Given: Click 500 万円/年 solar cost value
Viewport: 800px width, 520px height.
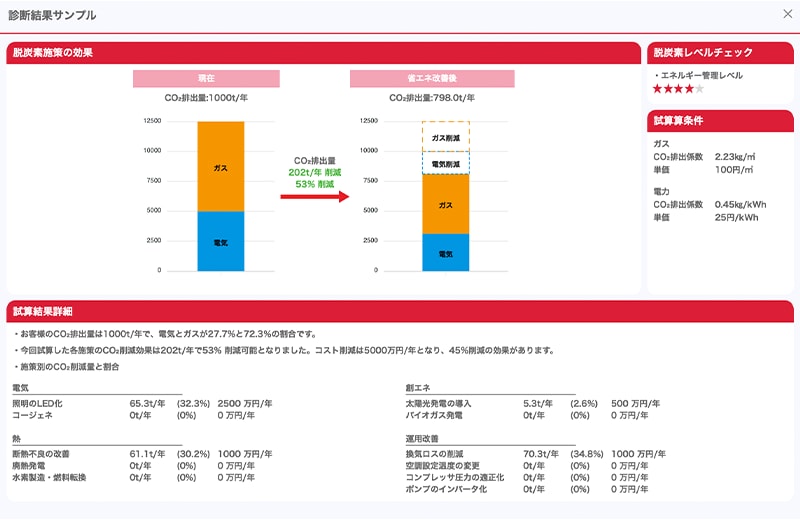Looking at the screenshot, I should [635, 404].
